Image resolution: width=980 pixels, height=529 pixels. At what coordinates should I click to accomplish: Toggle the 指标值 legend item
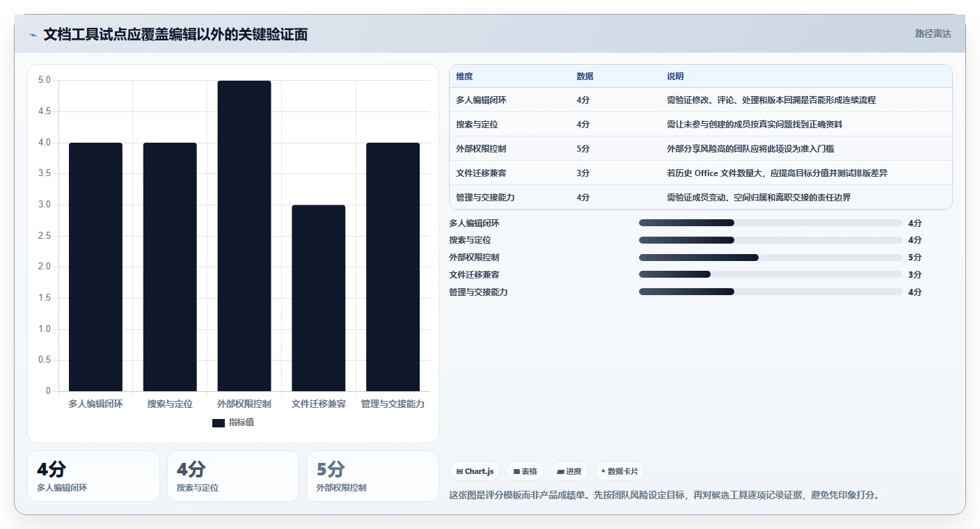coord(233,423)
